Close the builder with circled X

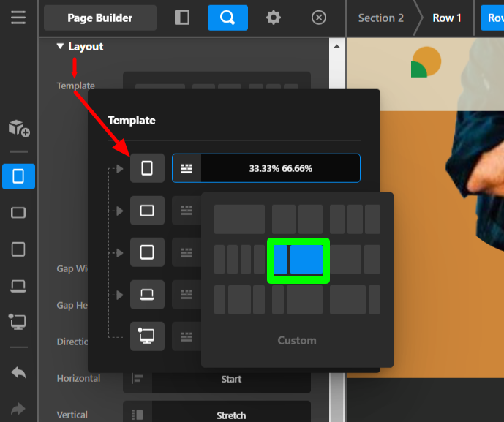[x=318, y=18]
